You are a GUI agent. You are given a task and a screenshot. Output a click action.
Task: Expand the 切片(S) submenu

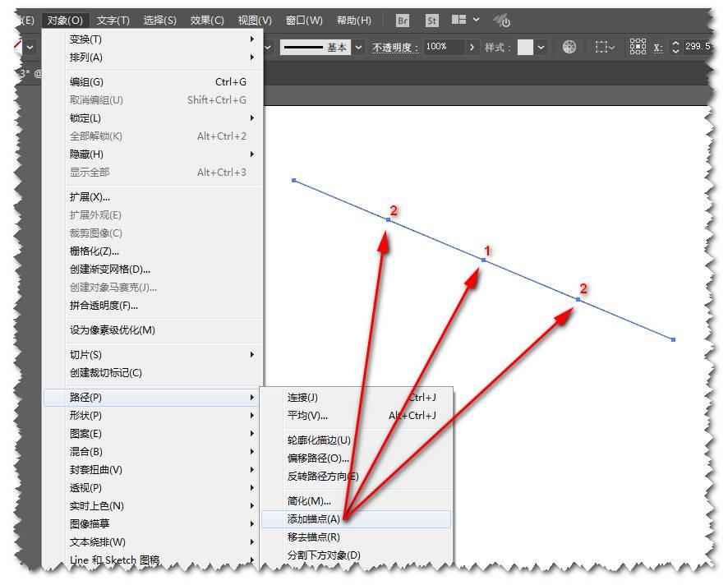(x=153, y=355)
